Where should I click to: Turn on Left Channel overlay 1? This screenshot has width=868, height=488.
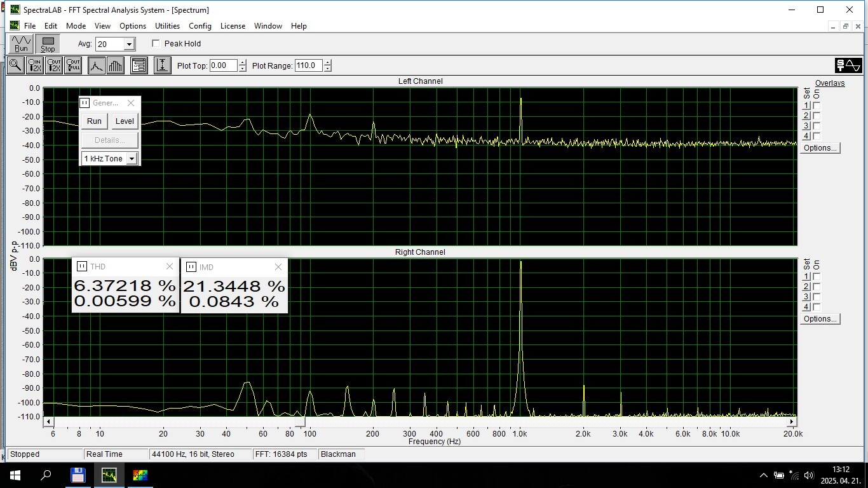click(x=817, y=105)
